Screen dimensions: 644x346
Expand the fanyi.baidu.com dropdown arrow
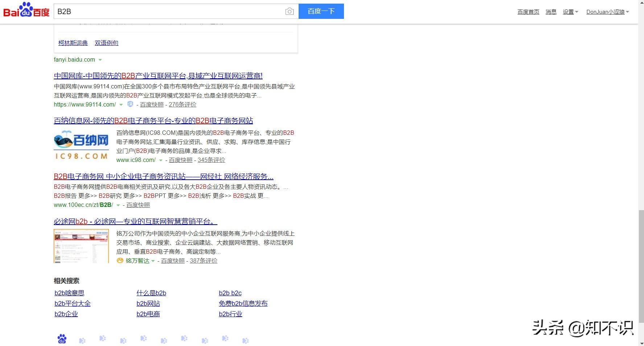(x=100, y=60)
